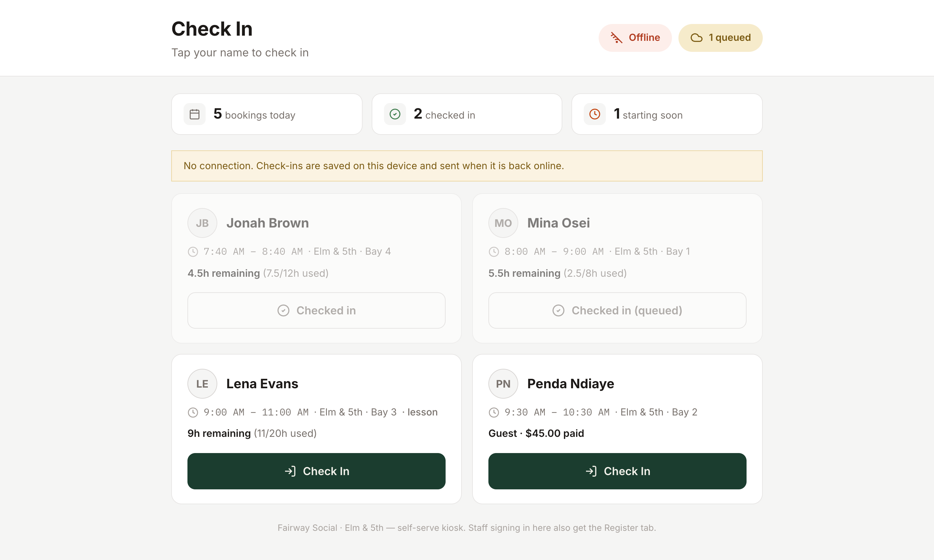Click '8:00 AM – 9:00 AM' time text
Viewport: 934px width, 560px height.
(x=554, y=252)
